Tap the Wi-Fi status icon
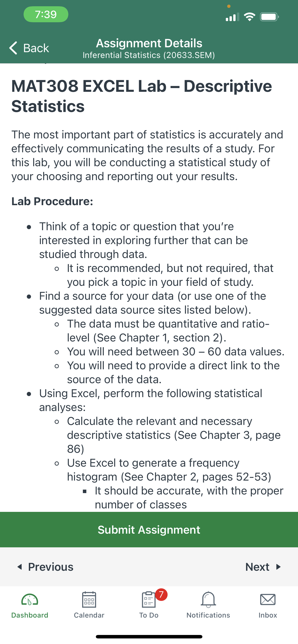 tap(249, 17)
